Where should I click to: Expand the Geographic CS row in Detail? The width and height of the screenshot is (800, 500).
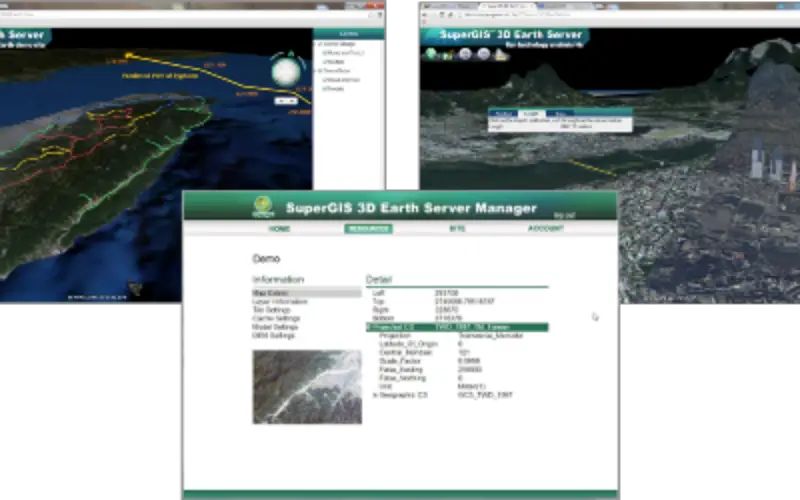[x=376, y=395]
